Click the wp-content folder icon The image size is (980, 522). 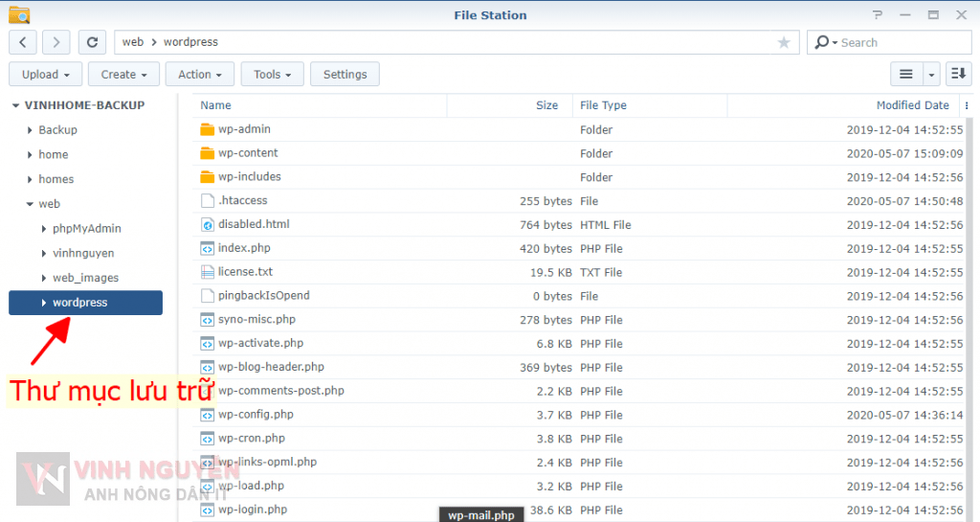(x=207, y=153)
